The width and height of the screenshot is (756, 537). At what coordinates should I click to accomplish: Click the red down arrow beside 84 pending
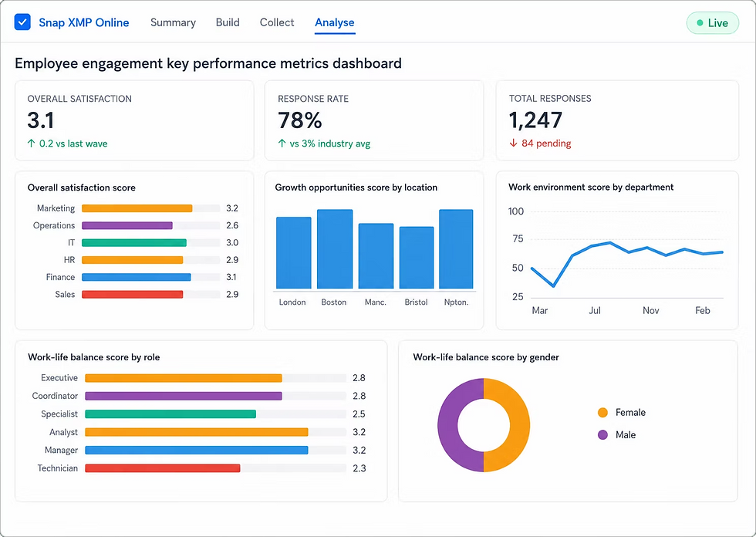[x=514, y=143]
